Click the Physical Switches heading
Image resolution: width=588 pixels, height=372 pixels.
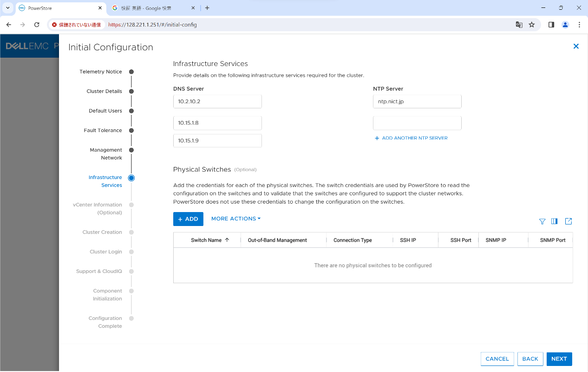point(202,169)
